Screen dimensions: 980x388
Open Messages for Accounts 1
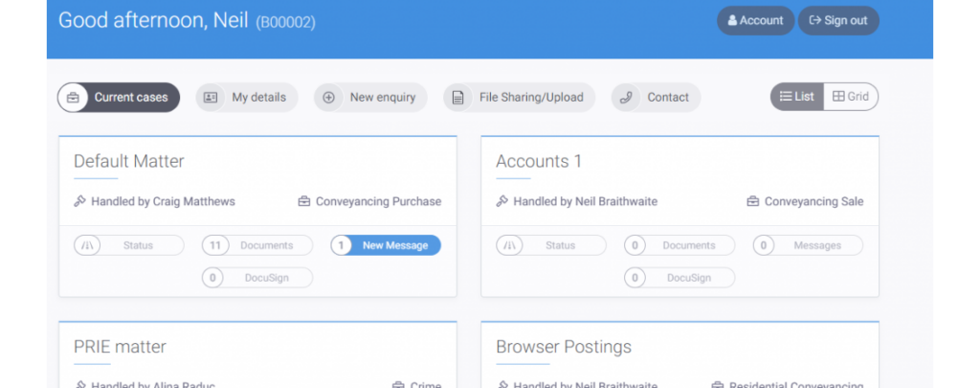click(808, 245)
